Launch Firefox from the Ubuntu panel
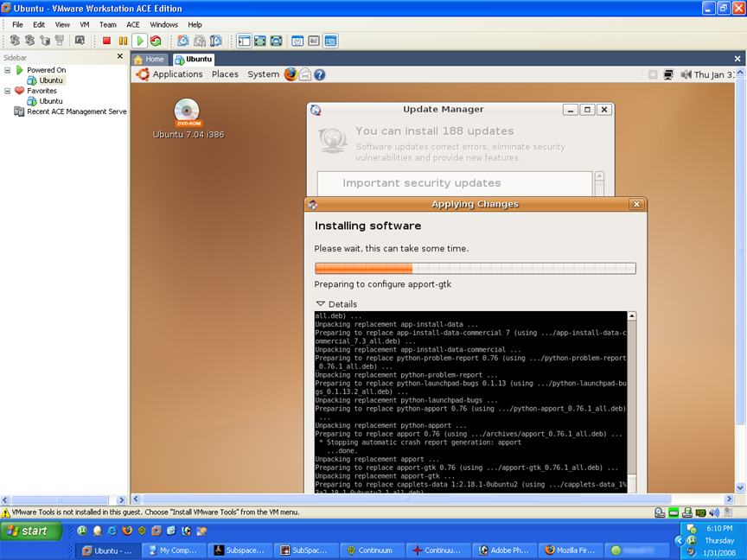This screenshot has width=747, height=560. click(290, 74)
